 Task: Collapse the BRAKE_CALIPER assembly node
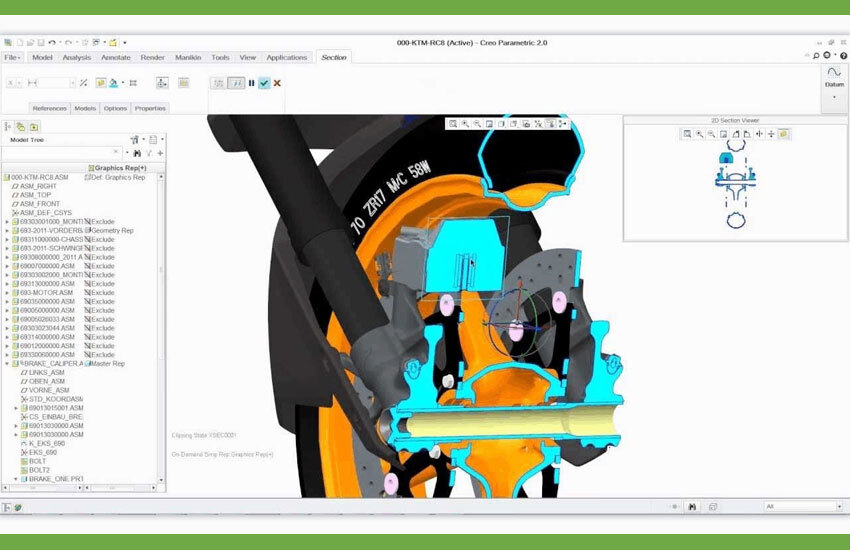tap(7, 364)
